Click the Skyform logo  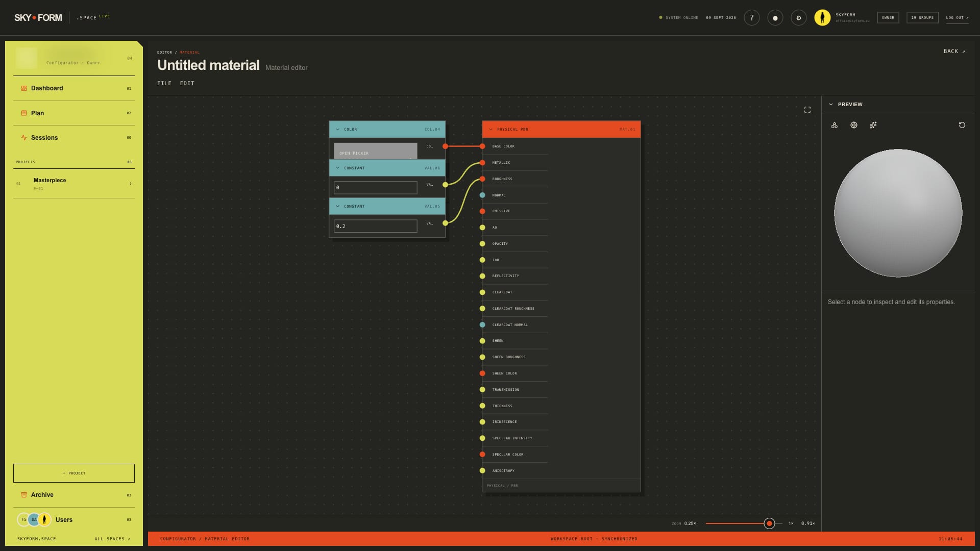click(x=38, y=18)
